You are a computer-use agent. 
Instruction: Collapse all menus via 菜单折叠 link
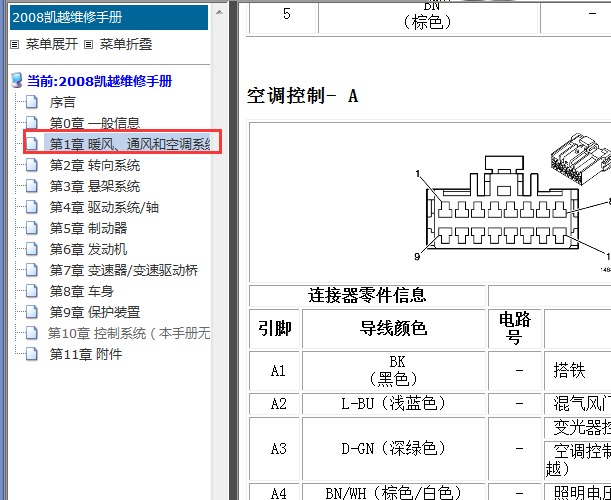(x=126, y=44)
